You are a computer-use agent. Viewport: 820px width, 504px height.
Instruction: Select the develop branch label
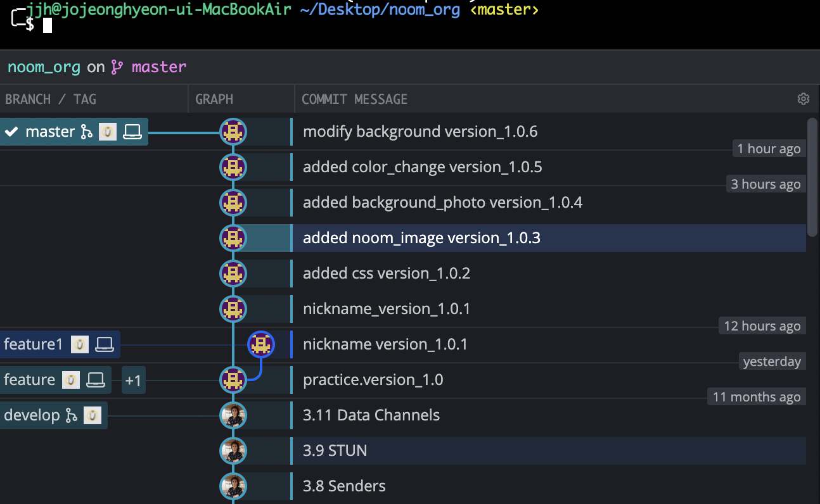[x=30, y=415]
